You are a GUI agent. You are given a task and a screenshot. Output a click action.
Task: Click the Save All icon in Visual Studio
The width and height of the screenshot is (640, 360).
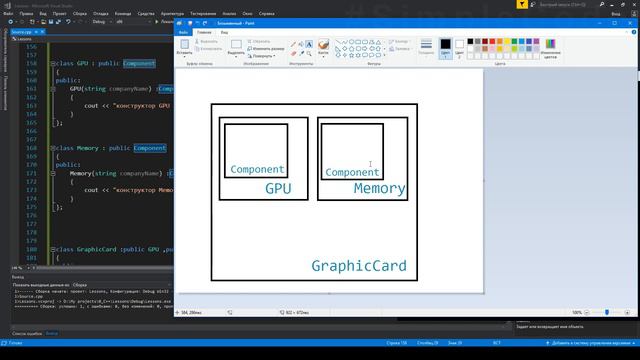pos(58,22)
